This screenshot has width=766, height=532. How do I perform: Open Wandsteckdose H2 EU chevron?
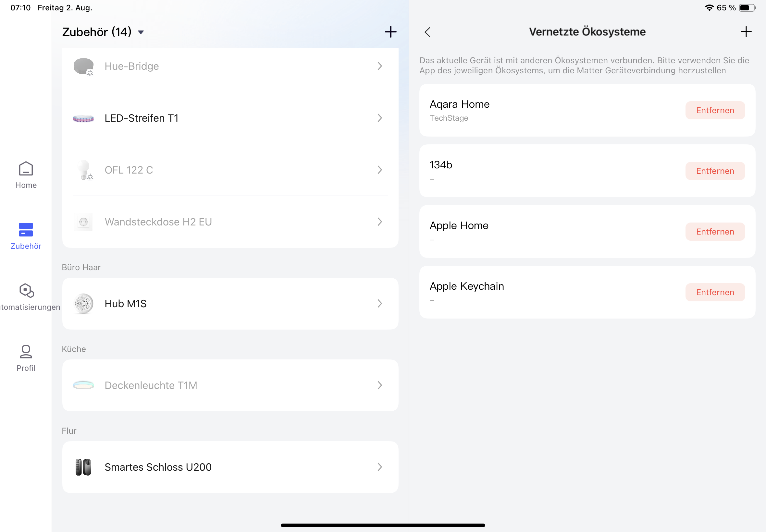coord(379,222)
